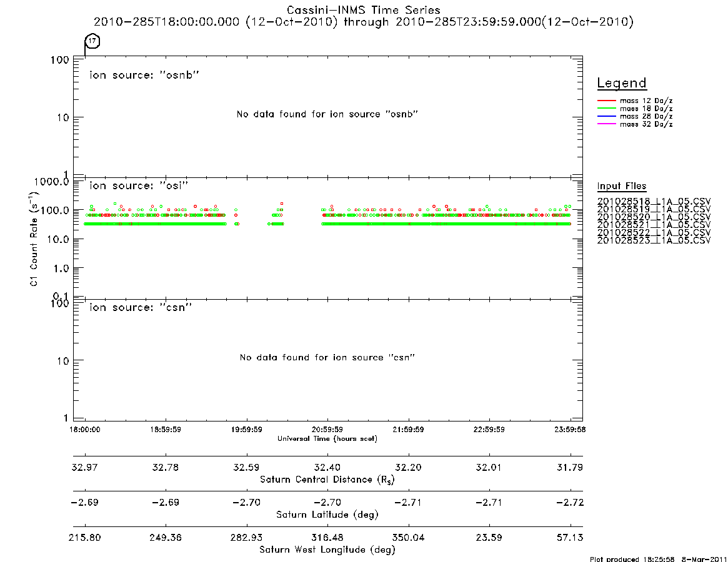Click the 18:59:59 time tick label

(x=166, y=430)
